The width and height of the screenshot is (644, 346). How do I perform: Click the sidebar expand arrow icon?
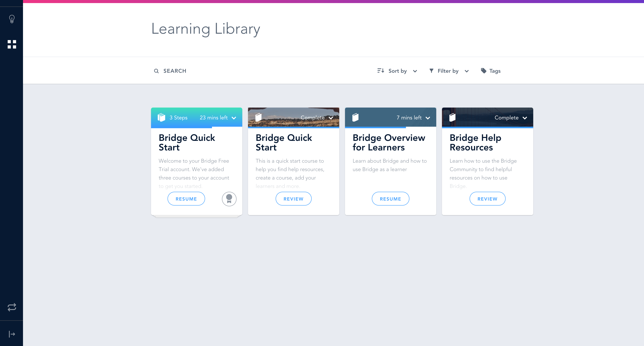click(12, 334)
